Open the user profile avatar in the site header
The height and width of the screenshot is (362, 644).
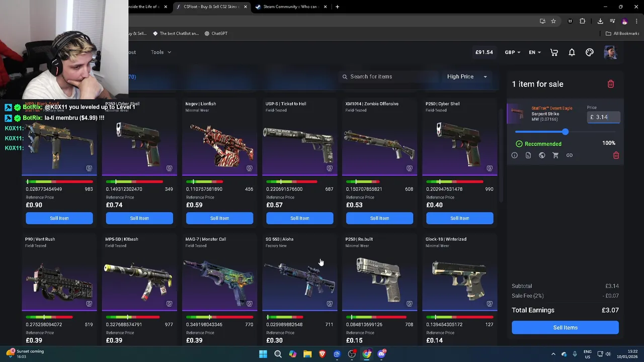tap(610, 52)
